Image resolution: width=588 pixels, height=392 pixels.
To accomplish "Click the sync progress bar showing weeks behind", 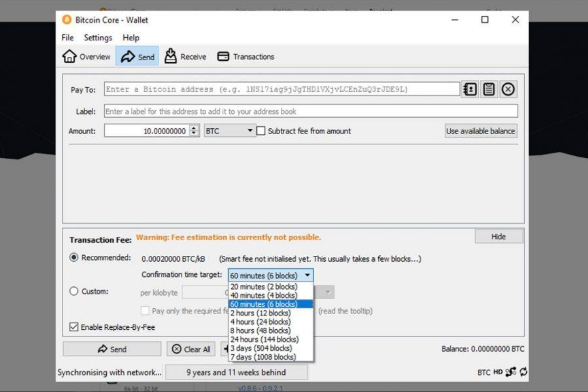I will pyautogui.click(x=236, y=372).
